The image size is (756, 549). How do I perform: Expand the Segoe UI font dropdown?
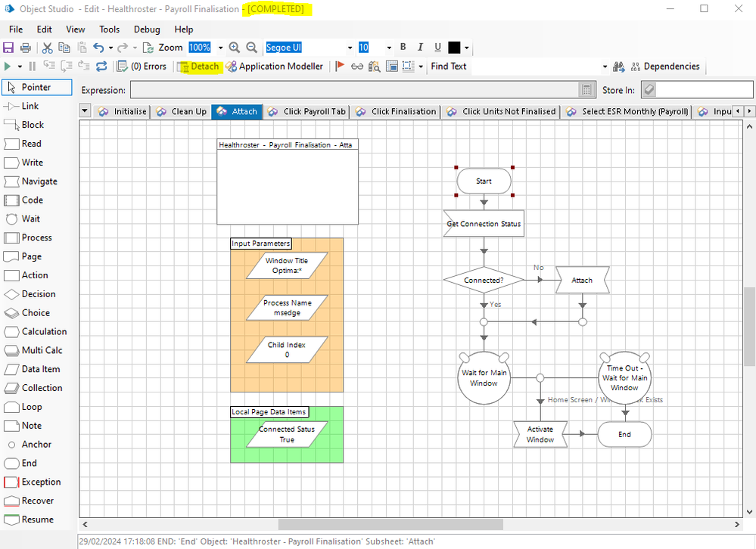tap(350, 48)
